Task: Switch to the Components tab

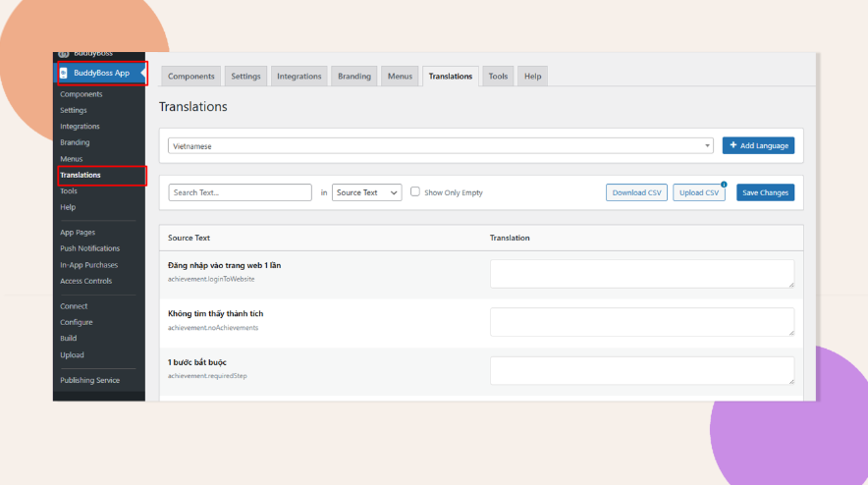Action: point(191,76)
